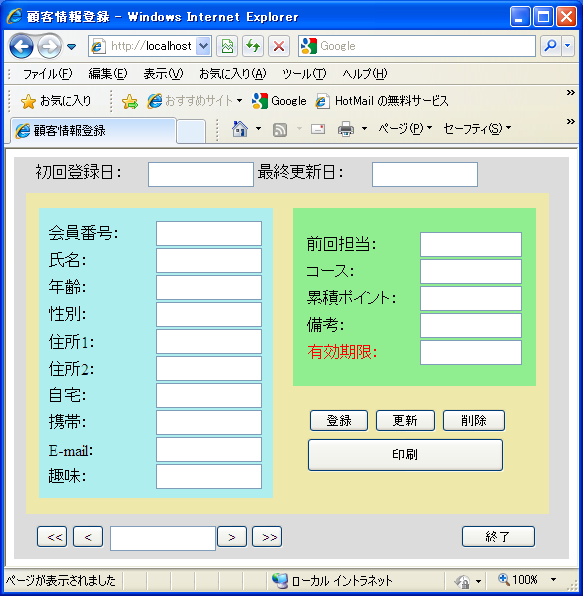
Task: Click the 印刷 button
Action: click(405, 455)
